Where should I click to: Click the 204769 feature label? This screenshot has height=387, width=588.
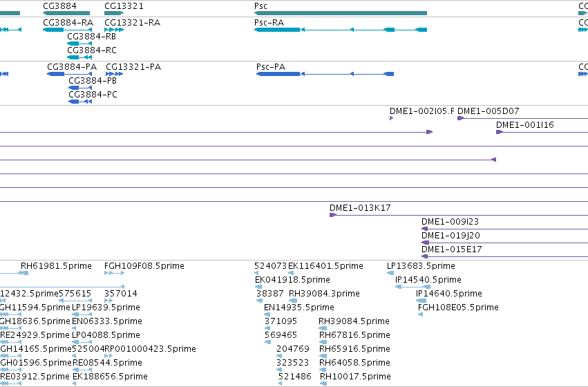coord(293,349)
